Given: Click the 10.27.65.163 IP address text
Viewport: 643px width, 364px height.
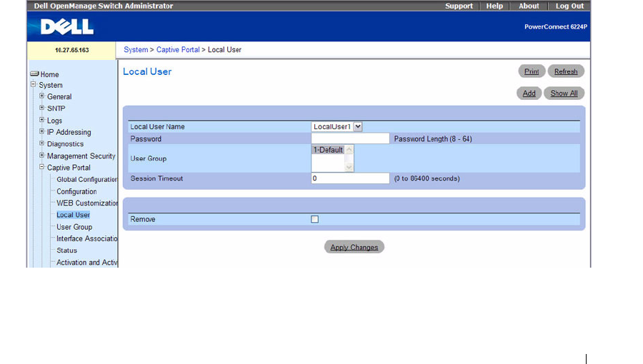Looking at the screenshot, I should pos(71,50).
